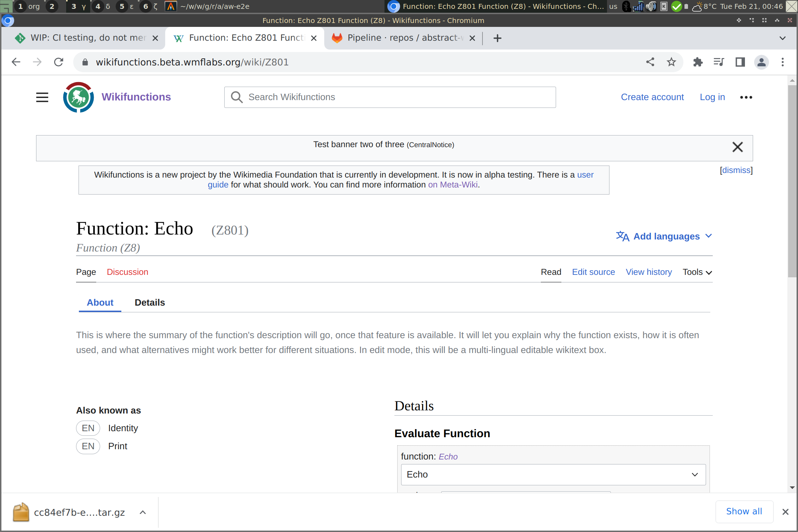Click the bookmark star icon
The width and height of the screenshot is (798, 532).
click(x=671, y=62)
